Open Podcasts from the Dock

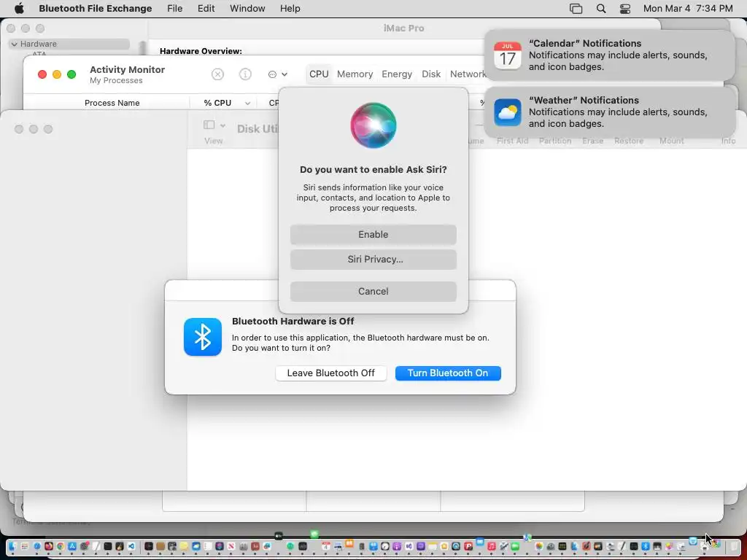point(396,545)
